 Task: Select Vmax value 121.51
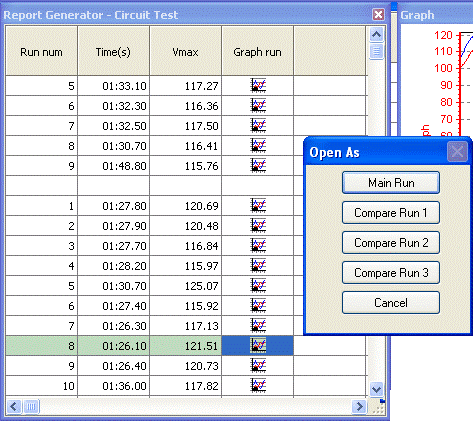[x=185, y=346]
